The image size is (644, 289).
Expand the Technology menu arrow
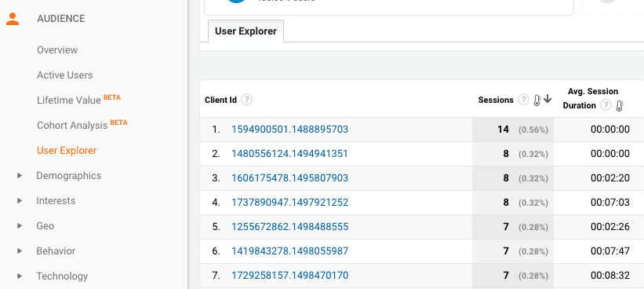20,276
